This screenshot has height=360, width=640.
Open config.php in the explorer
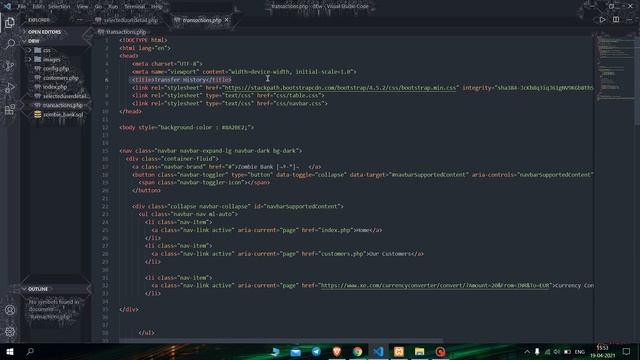[x=56, y=69]
